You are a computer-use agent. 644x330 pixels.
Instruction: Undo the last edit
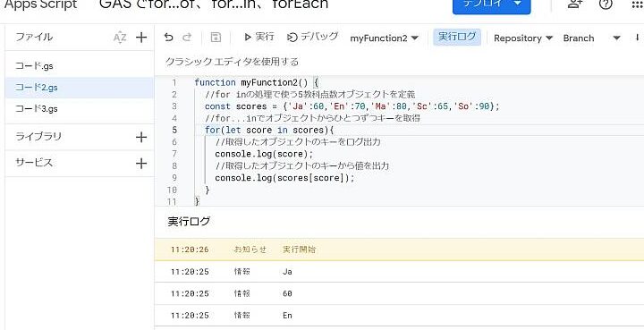168,38
